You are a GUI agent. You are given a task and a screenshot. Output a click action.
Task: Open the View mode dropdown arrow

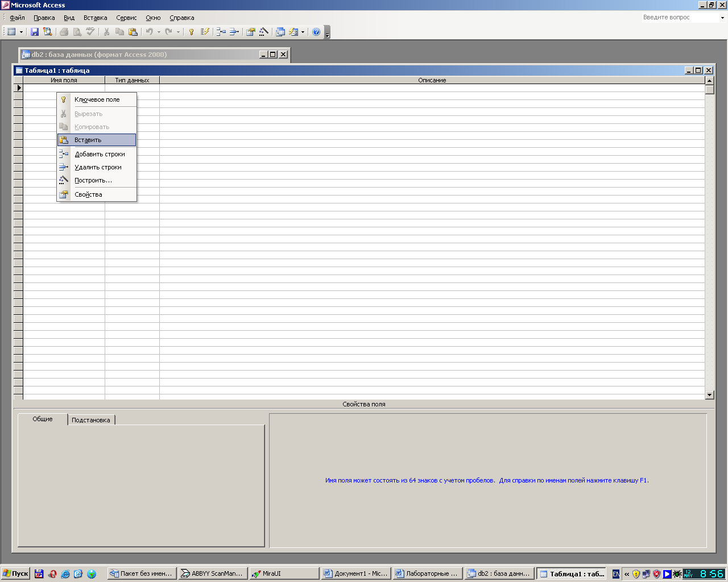click(21, 32)
